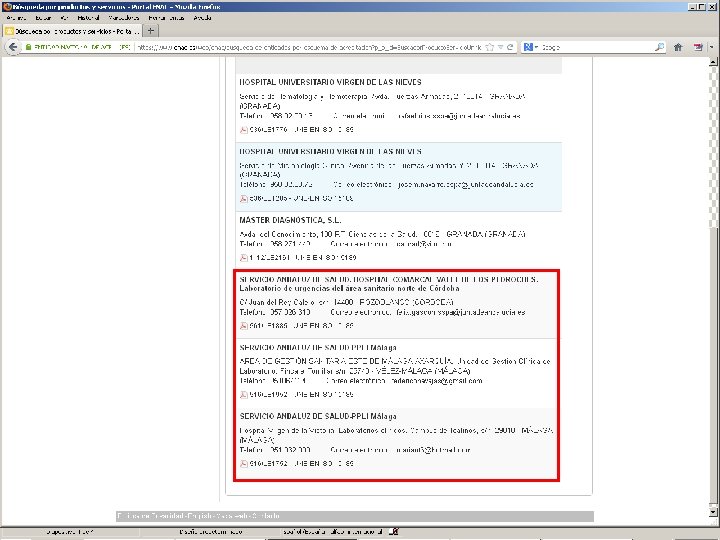720x540 pixels.
Task: Open the bookmarks toolbar icon beside home
Action: tap(698, 47)
